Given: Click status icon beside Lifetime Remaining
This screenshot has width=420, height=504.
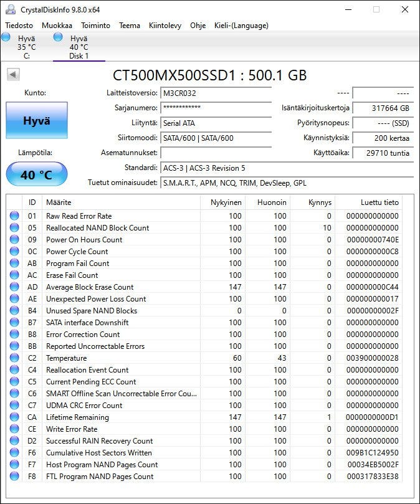Looking at the screenshot, I should tap(14, 417).
